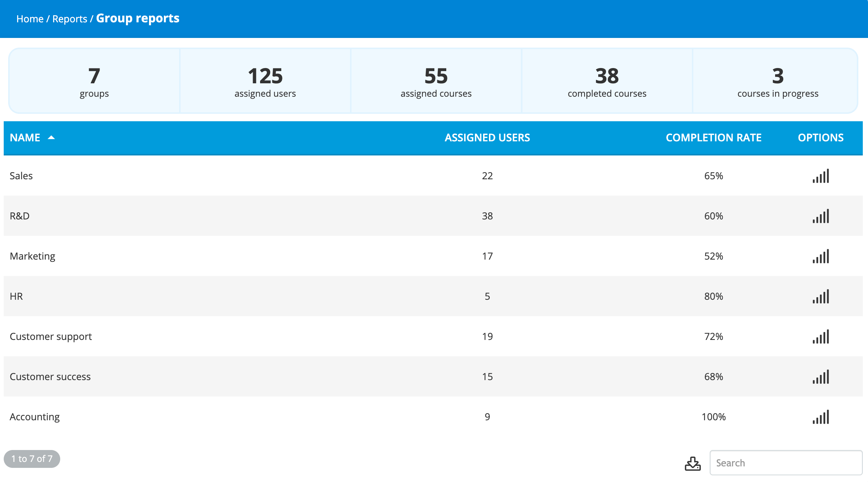Viewport: 868px width, 482px height.
Task: Click the 1 to 7 of 7 pagination badge
Action: point(32,459)
